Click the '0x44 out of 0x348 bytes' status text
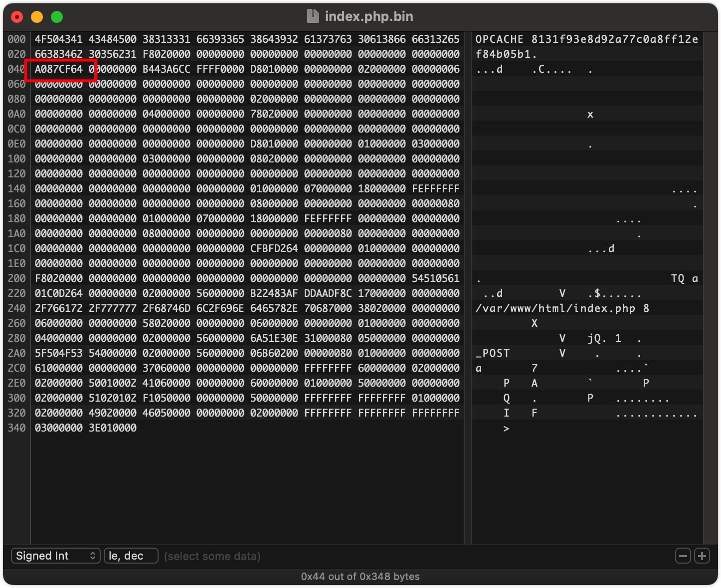Image resolution: width=721 pixels, height=588 pixels. coord(360,577)
